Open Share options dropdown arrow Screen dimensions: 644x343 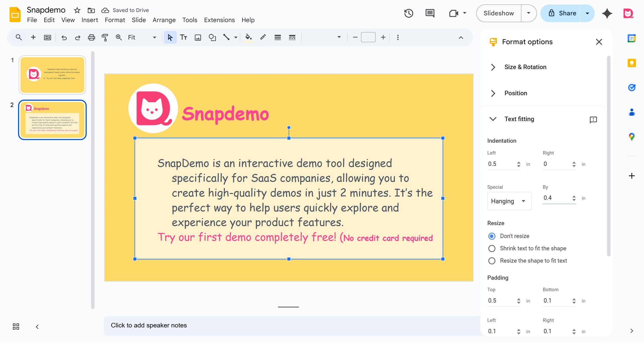(587, 13)
